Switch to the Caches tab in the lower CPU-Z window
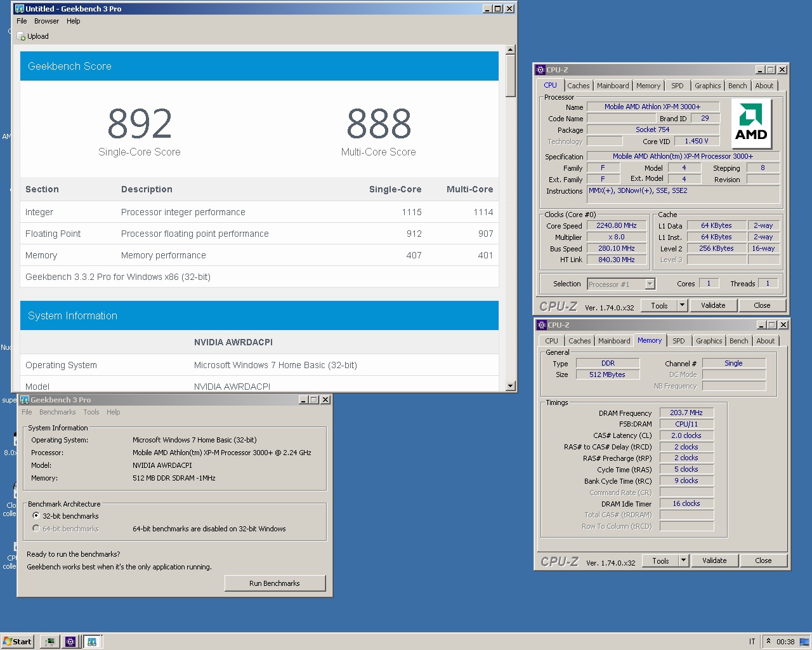 click(580, 341)
